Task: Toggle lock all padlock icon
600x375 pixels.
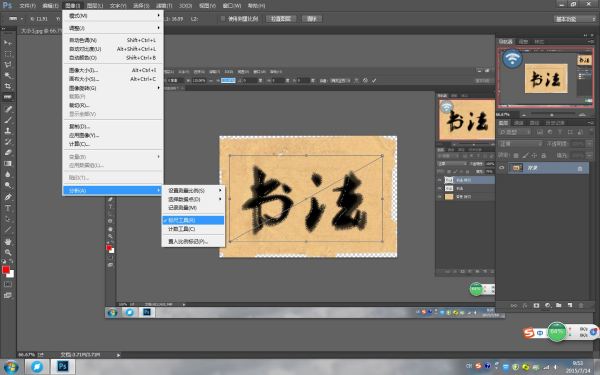Action: (543, 155)
